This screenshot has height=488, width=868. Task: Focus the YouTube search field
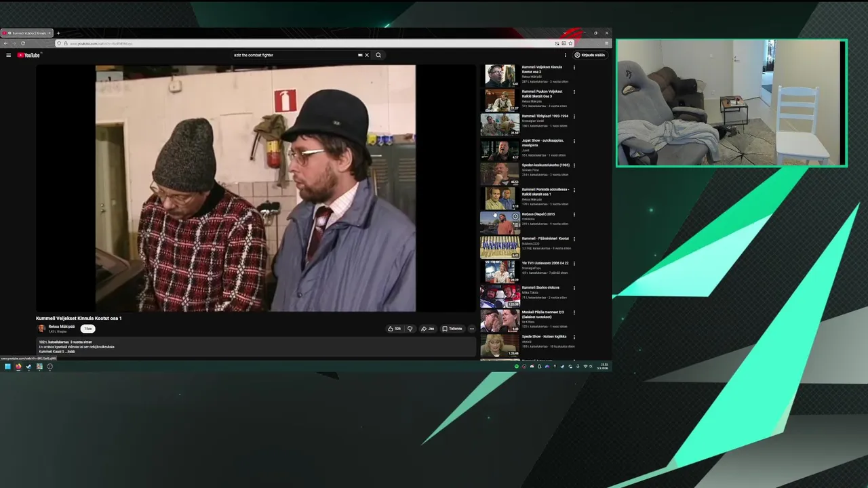pyautogui.click(x=295, y=55)
